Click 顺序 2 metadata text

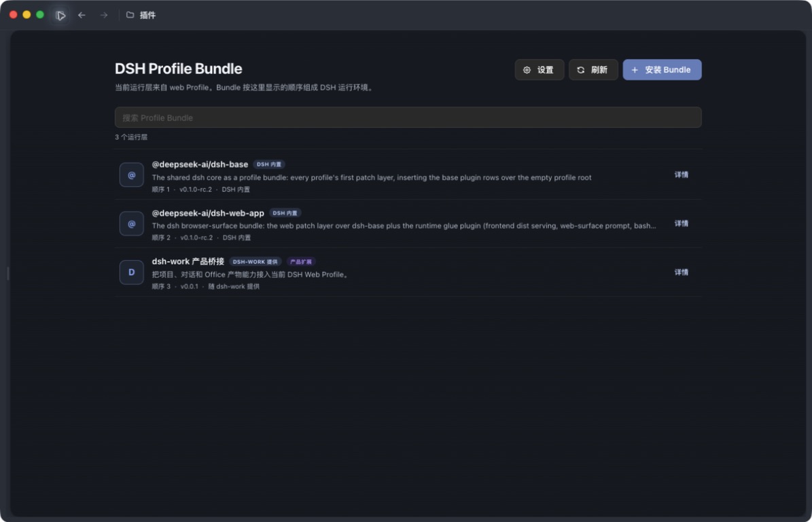161,238
